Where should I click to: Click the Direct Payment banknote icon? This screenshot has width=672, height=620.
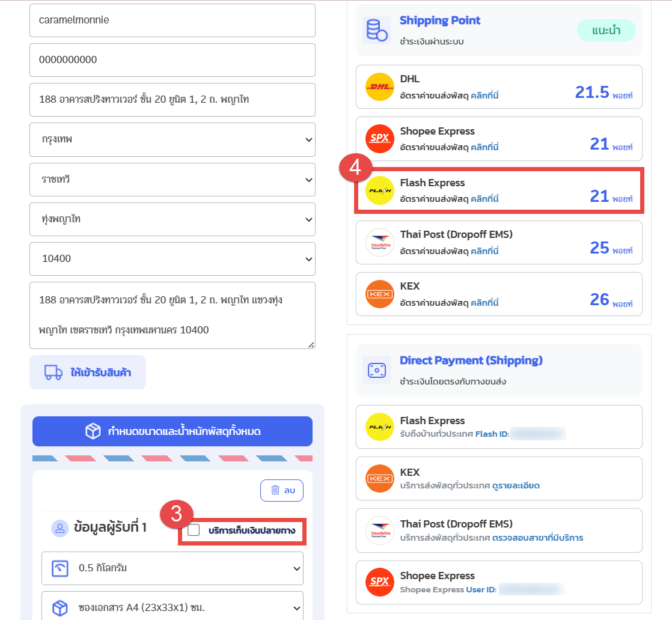(x=377, y=370)
